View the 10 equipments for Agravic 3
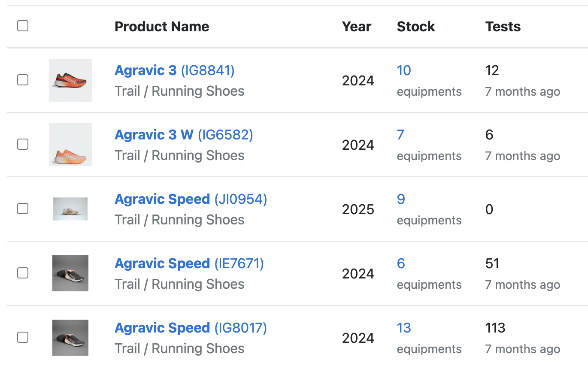Screen dimensions: 588x369 [404, 70]
